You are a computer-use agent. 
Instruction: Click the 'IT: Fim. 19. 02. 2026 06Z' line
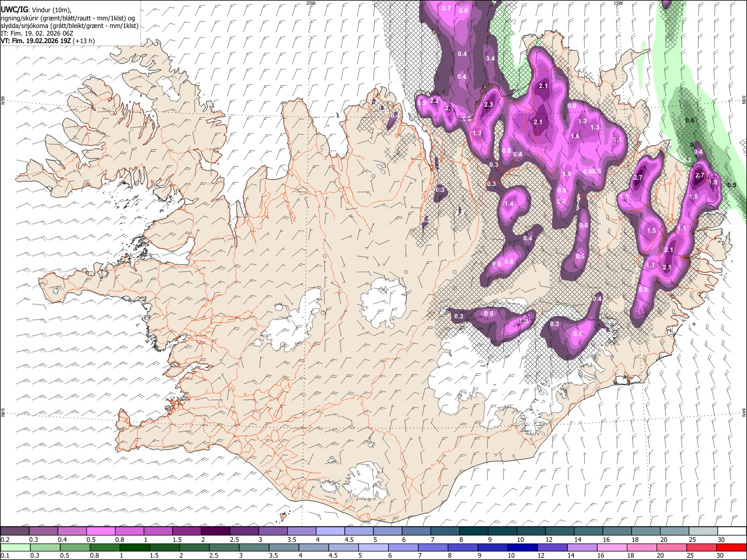[37, 33]
